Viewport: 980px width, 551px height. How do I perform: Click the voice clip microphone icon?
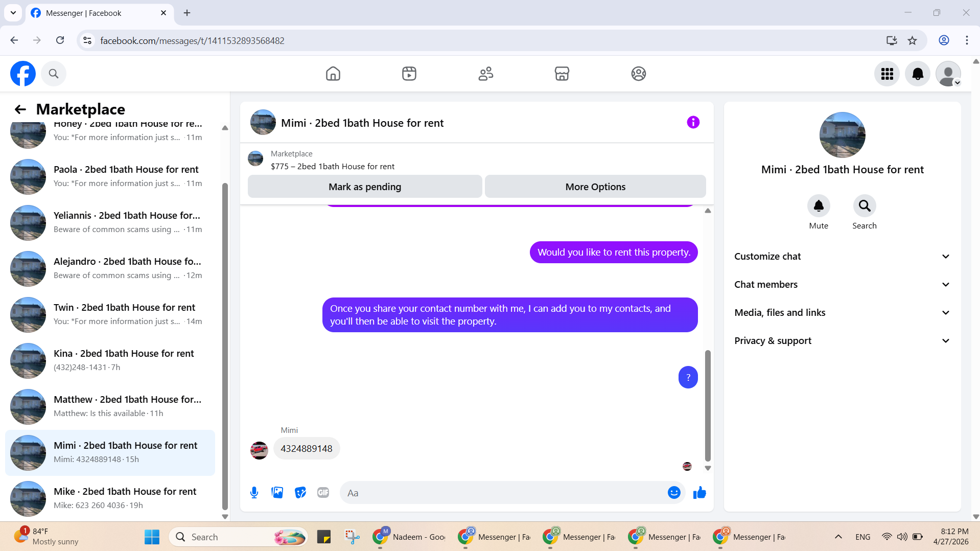(254, 493)
